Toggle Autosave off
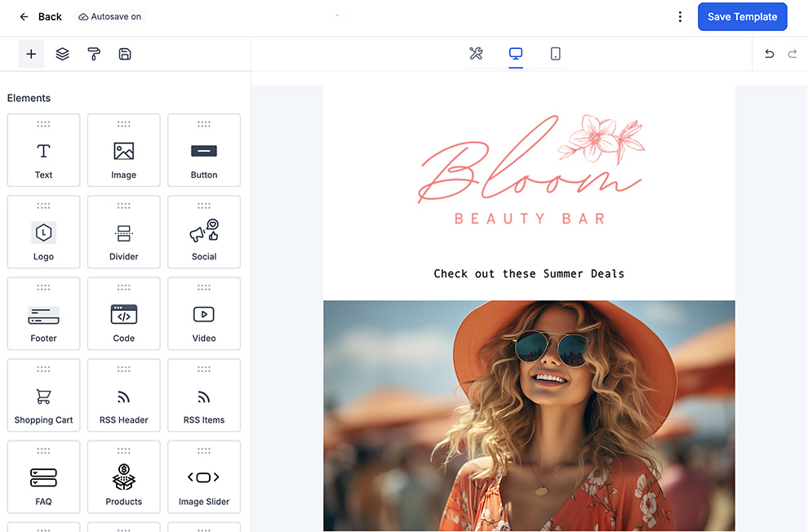 109,16
